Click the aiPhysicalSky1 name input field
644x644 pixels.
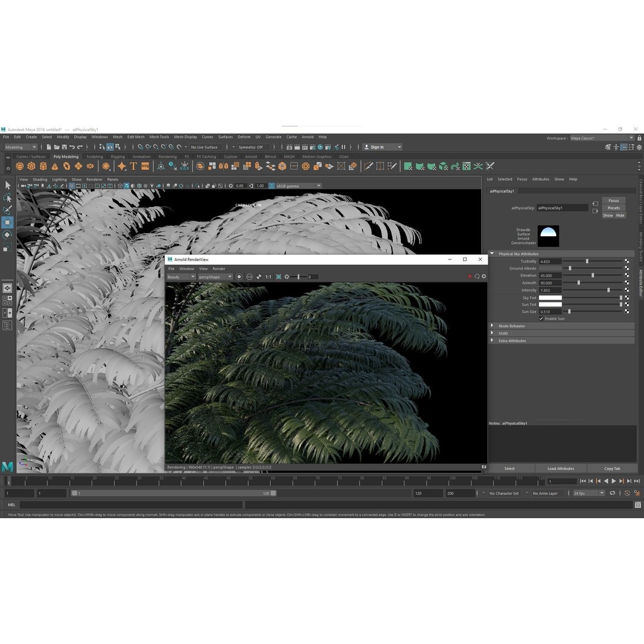pos(562,208)
